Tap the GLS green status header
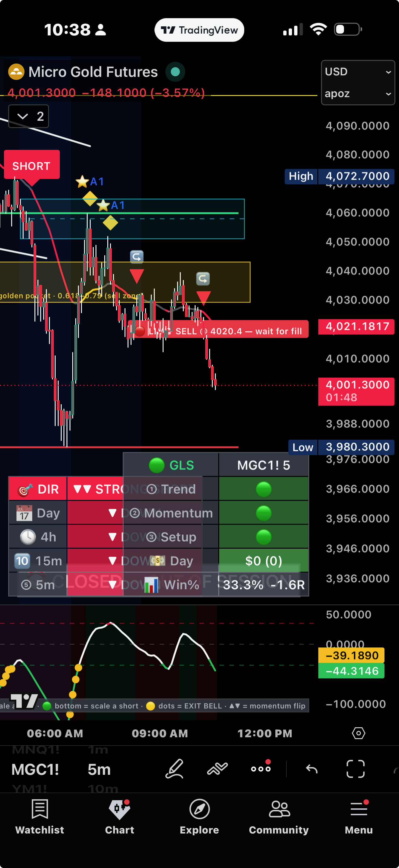Screen dimensions: 399x868 click(171, 465)
